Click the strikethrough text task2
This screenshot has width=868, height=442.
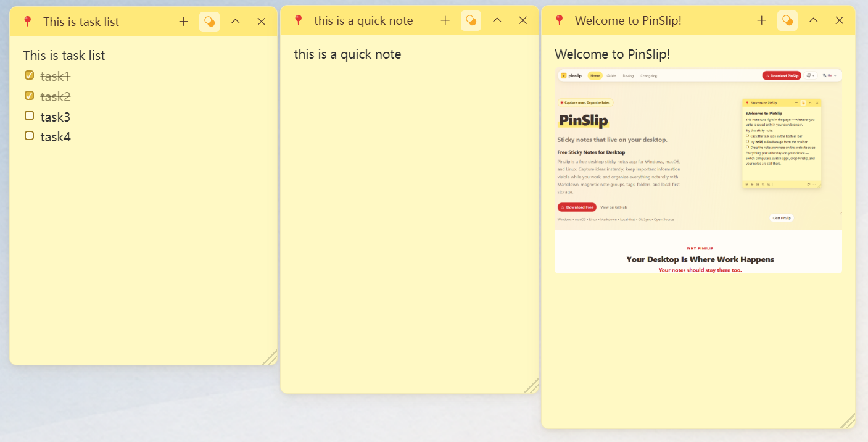(x=56, y=97)
